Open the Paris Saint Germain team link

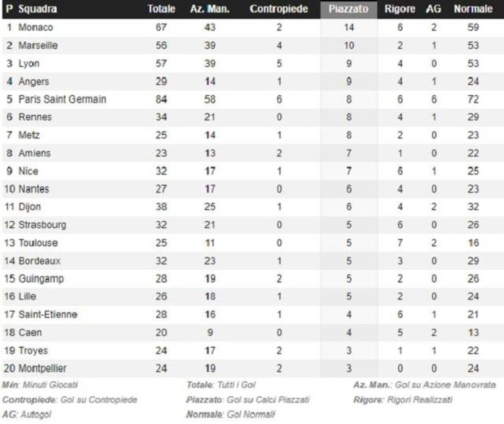[62, 99]
